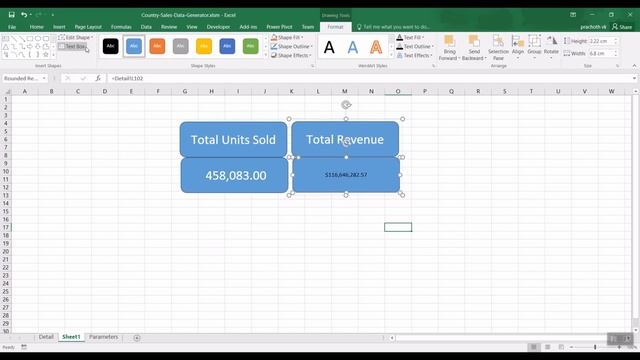Expand the Name Box dropdown arrow
This screenshot has height=360, width=640.
pos(44,78)
